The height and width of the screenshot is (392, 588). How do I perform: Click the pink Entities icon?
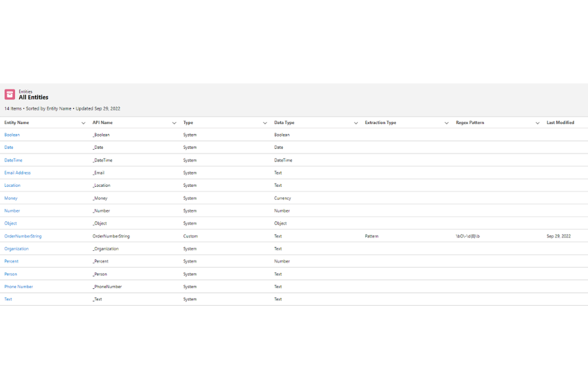point(10,95)
